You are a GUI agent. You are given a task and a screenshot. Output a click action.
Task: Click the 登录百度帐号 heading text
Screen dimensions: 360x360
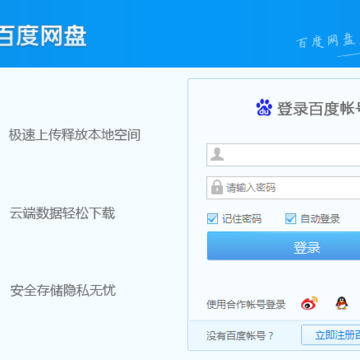pos(319,108)
